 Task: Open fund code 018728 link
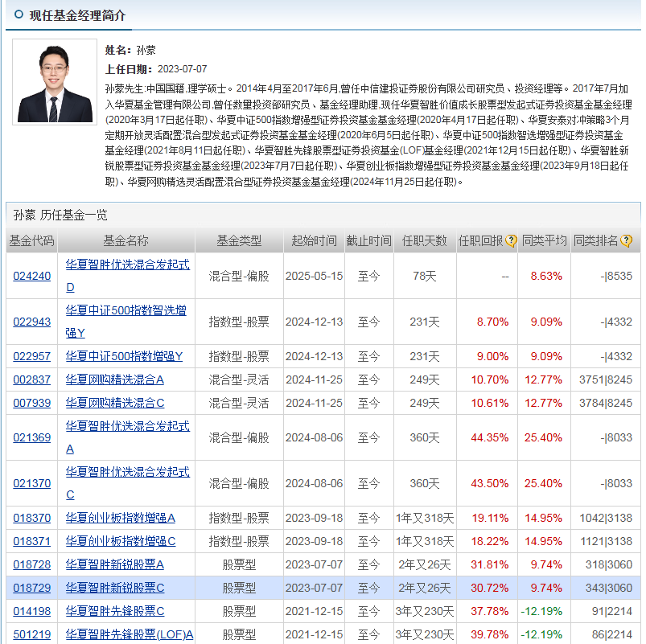tap(31, 564)
